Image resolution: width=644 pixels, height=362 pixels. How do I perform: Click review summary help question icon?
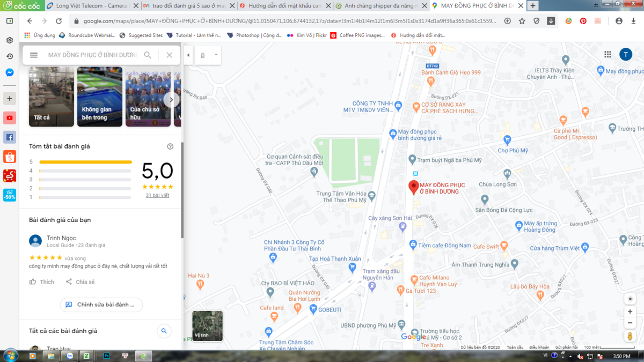point(170,146)
